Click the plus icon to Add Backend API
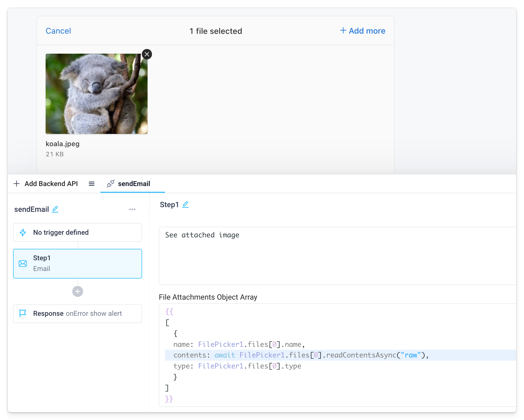This screenshot has width=524, height=420. pos(17,184)
